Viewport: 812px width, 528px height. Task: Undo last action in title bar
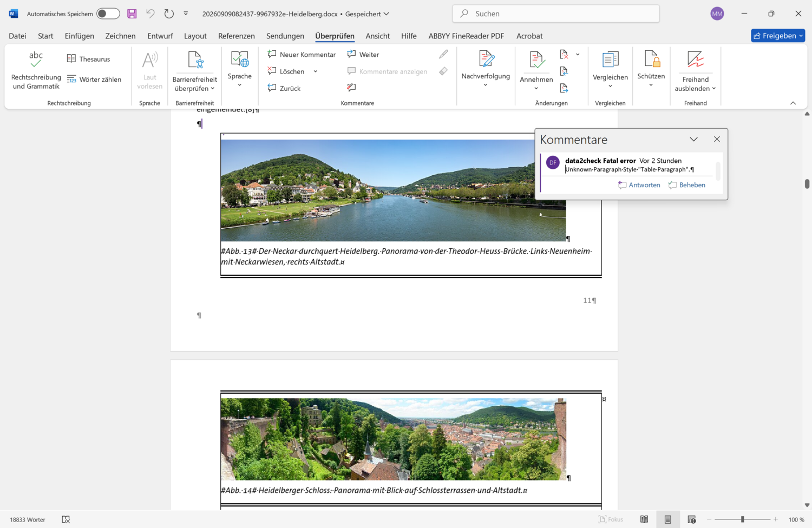[150, 14]
